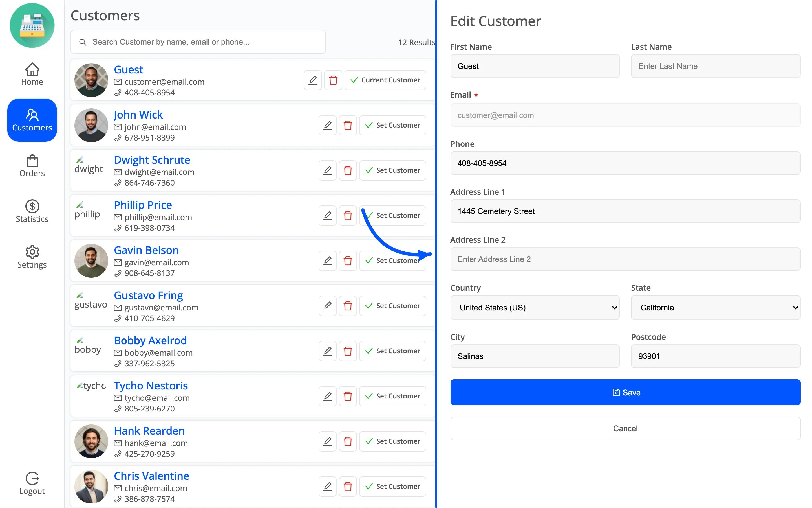
Task: Click the Phone field with 408-405-8954
Action: click(x=625, y=163)
